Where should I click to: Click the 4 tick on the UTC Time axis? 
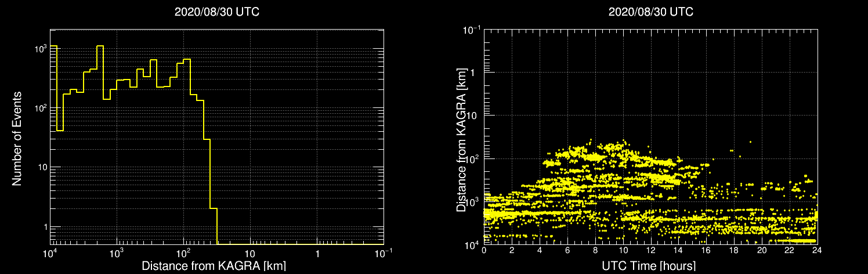point(540,250)
